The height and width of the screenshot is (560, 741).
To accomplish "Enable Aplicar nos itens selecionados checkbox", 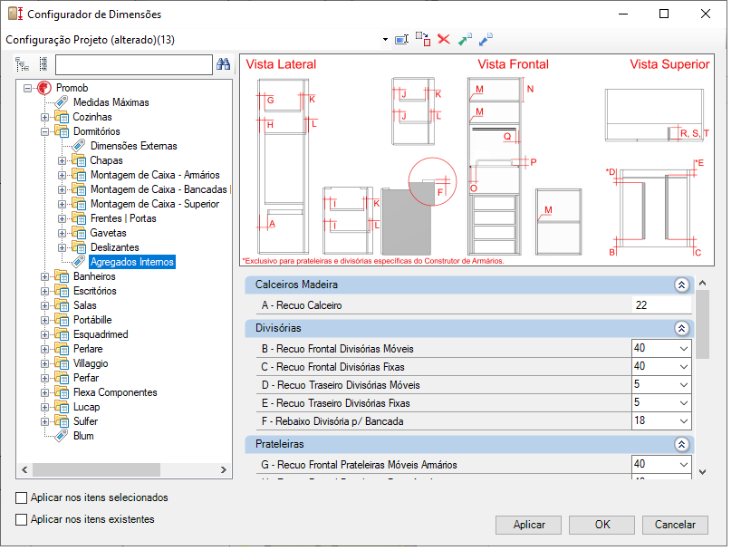I will (21, 497).
